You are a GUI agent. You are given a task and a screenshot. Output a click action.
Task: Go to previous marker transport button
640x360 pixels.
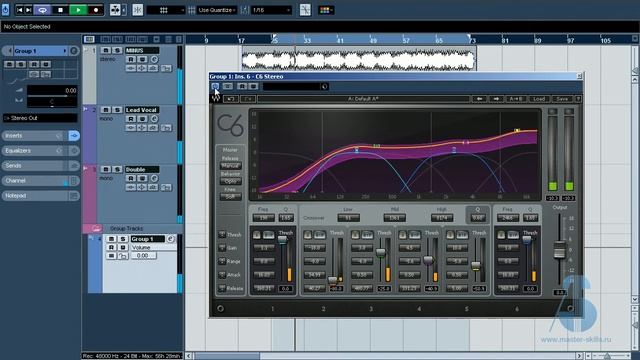(20, 10)
